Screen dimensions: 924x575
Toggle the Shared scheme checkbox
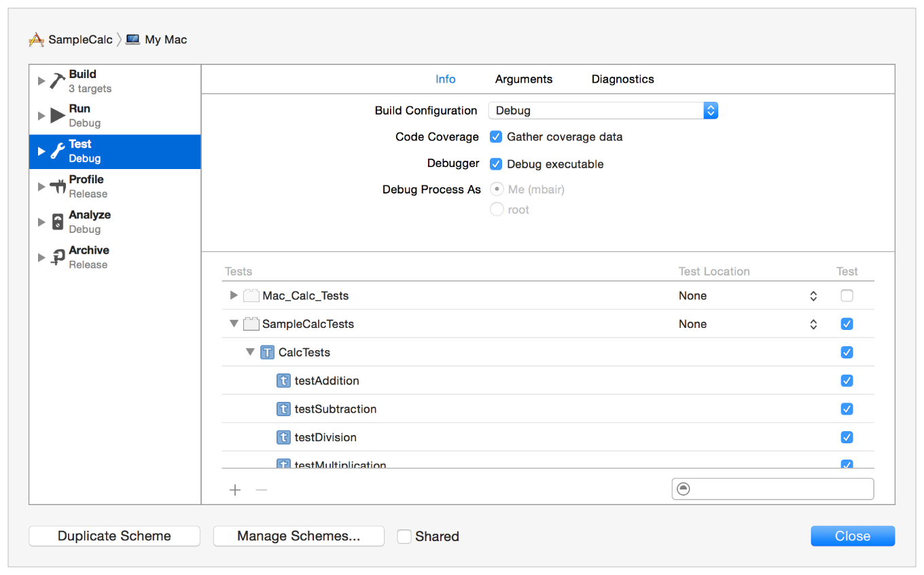[404, 536]
